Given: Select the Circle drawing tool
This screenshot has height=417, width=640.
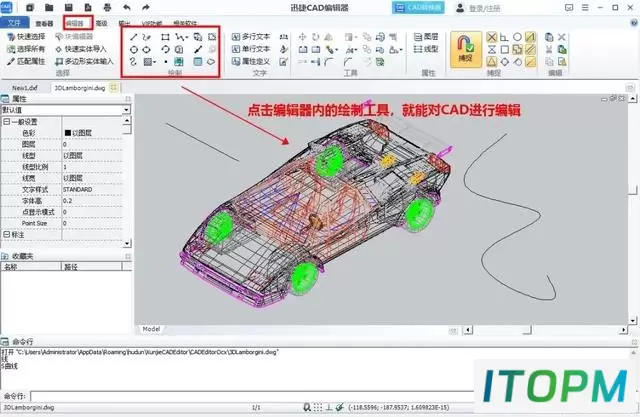Looking at the screenshot, I should 133,50.
